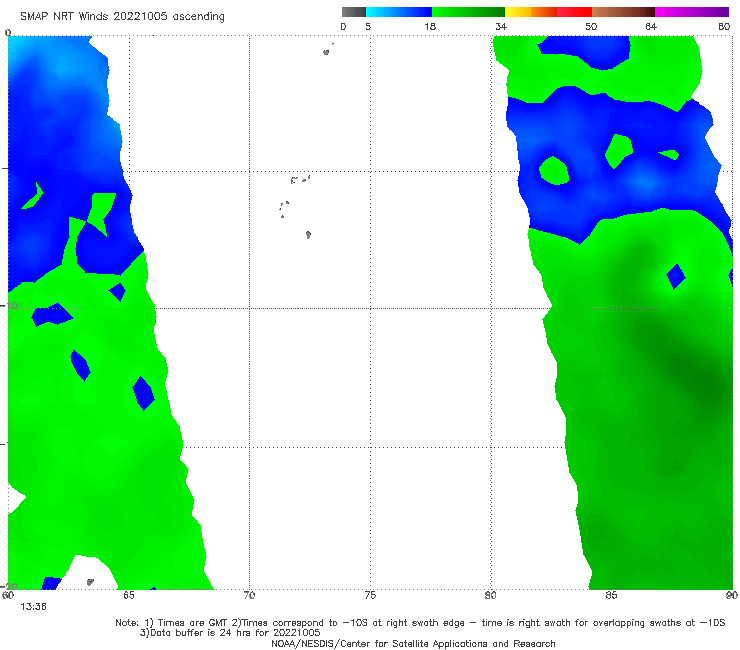Select the brown 50–64 color bar segment
Viewport: 740px width, 650px height.
point(623,12)
